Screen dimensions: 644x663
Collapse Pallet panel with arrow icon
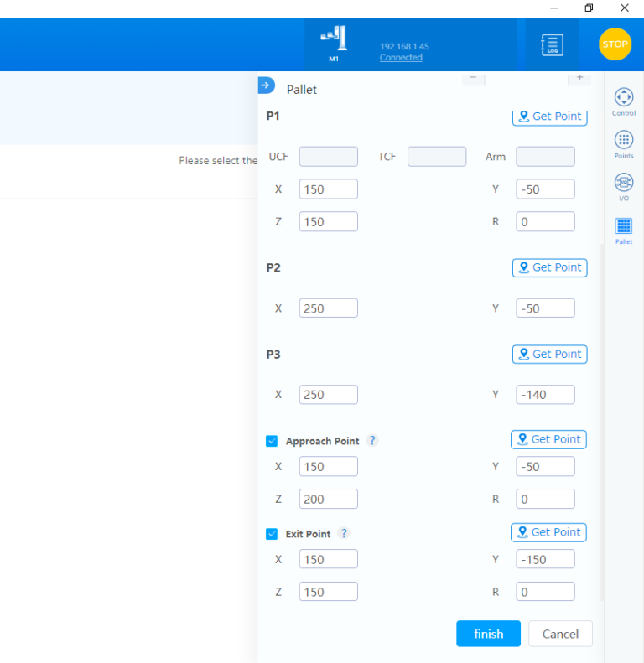[266, 85]
